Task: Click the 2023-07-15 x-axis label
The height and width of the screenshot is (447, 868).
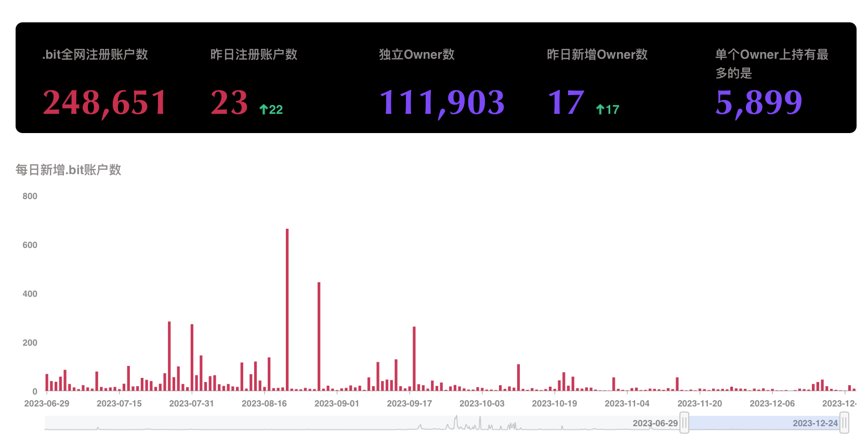Action: pos(119,403)
